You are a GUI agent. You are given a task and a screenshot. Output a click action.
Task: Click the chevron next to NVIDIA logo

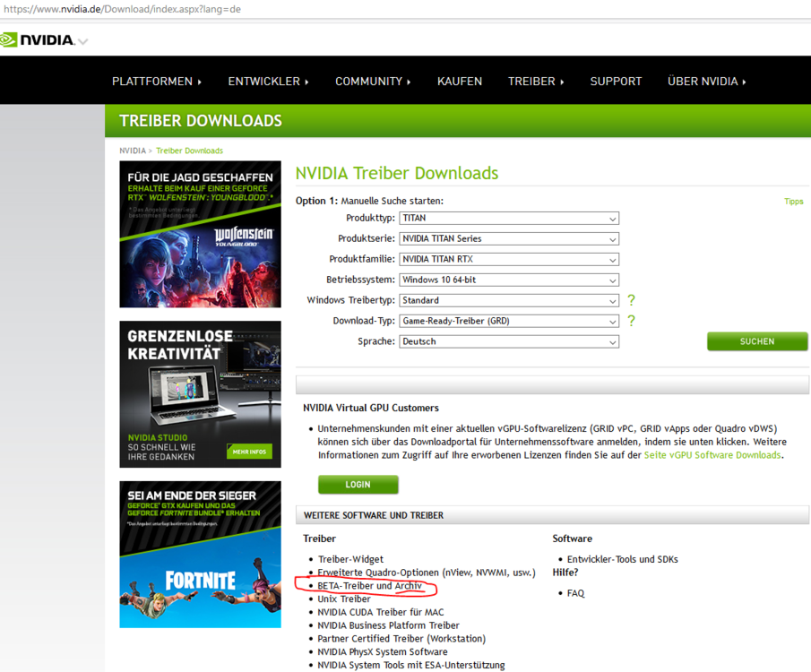[x=82, y=41]
